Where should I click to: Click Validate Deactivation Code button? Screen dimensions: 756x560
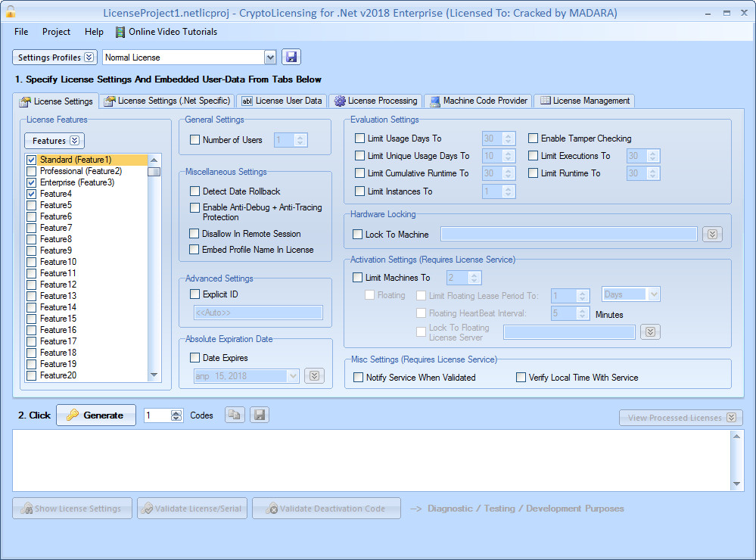(326, 509)
